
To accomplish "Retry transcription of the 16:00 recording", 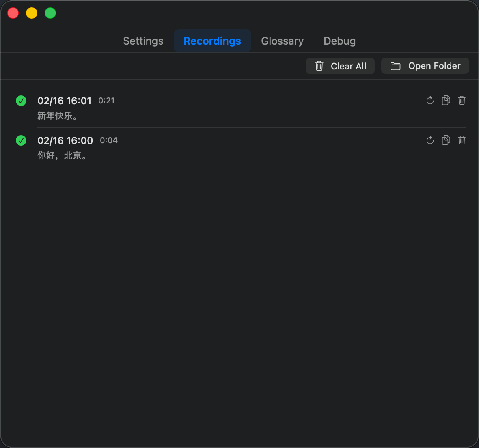I will click(x=430, y=140).
